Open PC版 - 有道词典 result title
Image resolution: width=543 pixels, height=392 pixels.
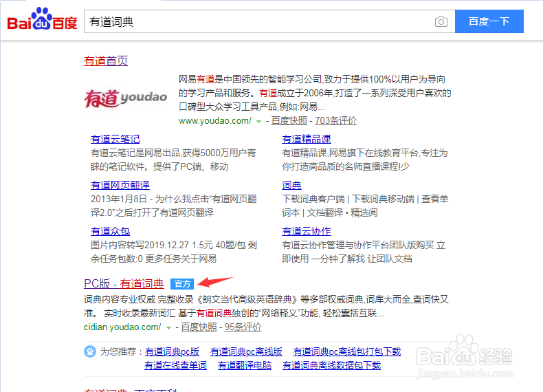tap(124, 283)
